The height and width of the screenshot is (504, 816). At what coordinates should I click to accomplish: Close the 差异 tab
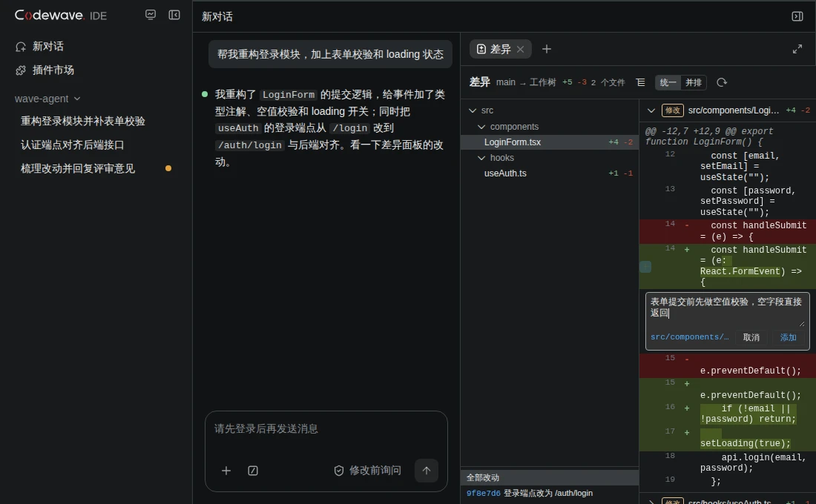(x=521, y=50)
